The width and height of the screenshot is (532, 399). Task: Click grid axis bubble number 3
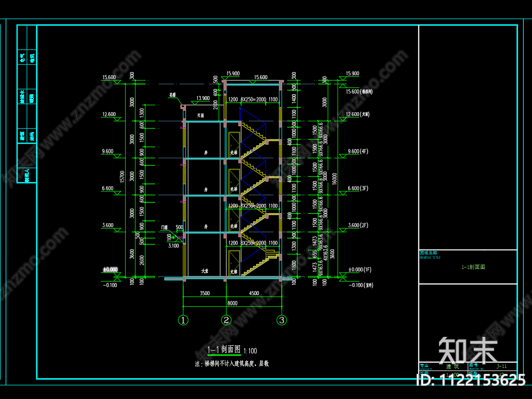(282, 320)
